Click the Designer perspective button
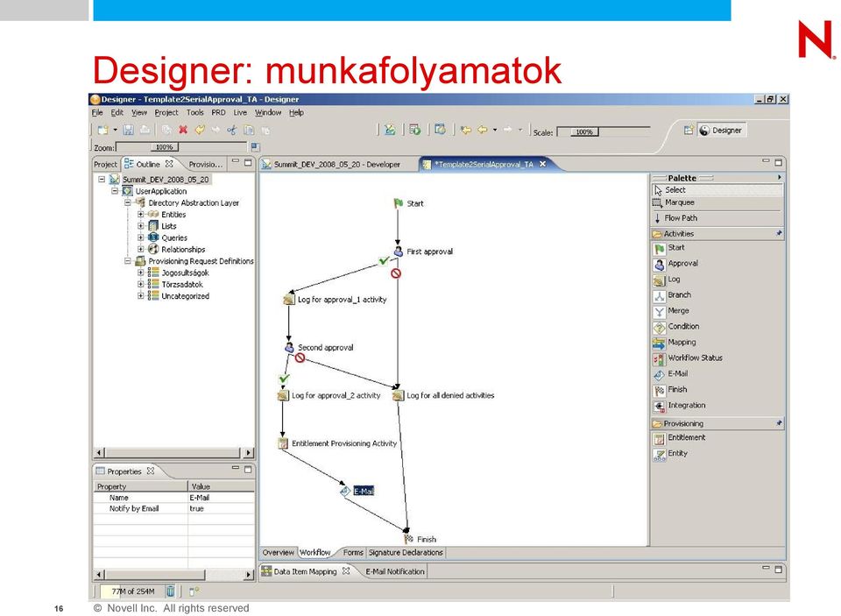The width and height of the screenshot is (841, 616). [721, 131]
